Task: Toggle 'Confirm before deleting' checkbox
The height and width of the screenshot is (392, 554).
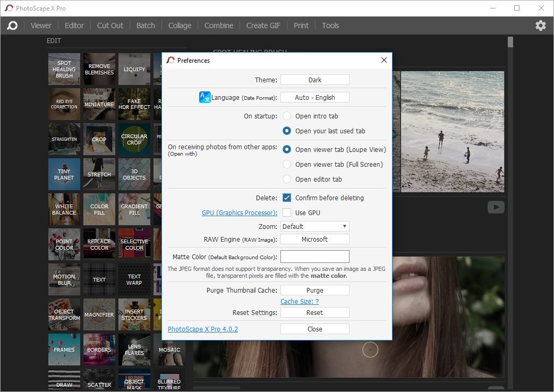Action: pos(287,198)
